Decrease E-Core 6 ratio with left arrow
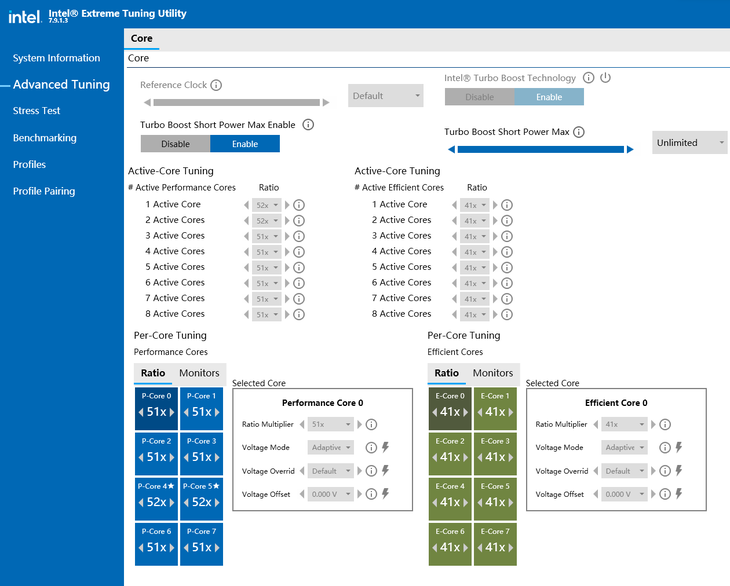Viewport: 730px width, 586px height. click(x=434, y=547)
